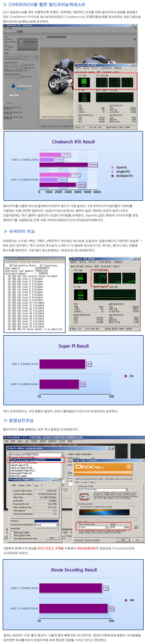This screenshot has width=145, height=644.
Task: Open CINEBENCH Database tab
Action: point(57,37)
